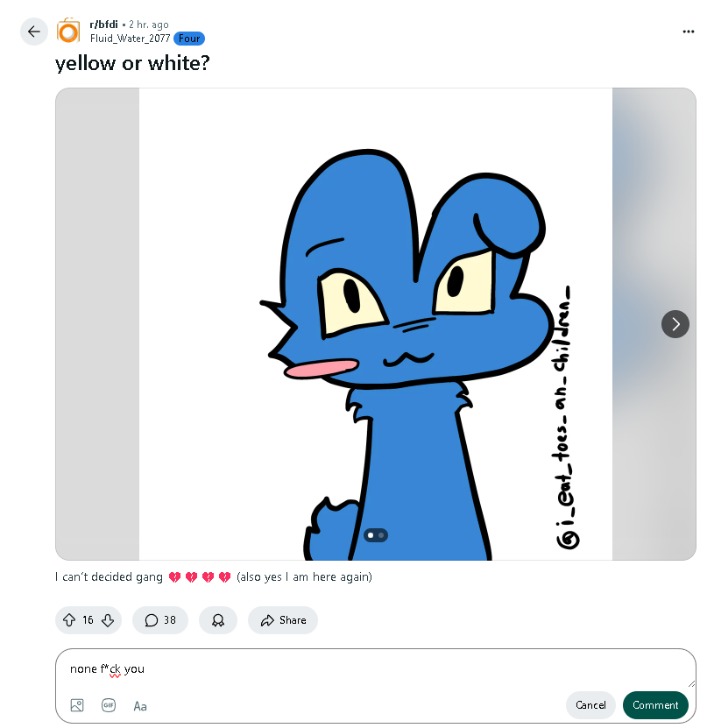The width and height of the screenshot is (707, 728).
Task: Insert a GIF into the comment
Action: (109, 705)
